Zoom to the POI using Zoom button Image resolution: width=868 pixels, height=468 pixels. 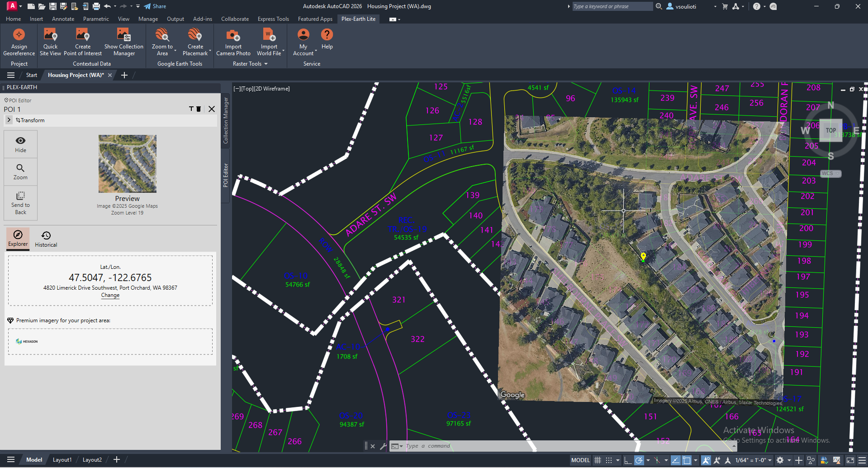coord(20,172)
